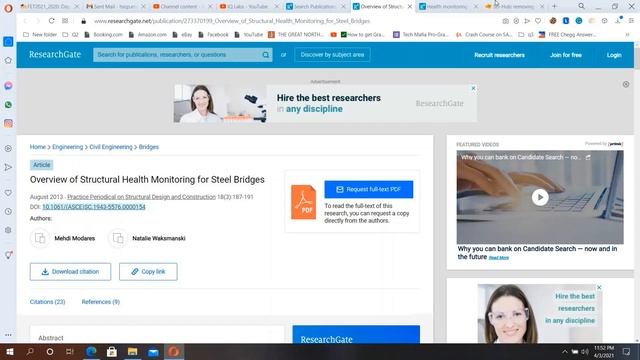Open the Home breadcrumb link
Screen dimensions: 640x360
pos(38,147)
